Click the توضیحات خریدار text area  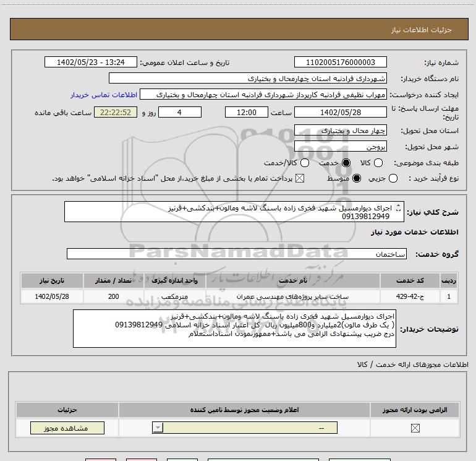click(234, 329)
